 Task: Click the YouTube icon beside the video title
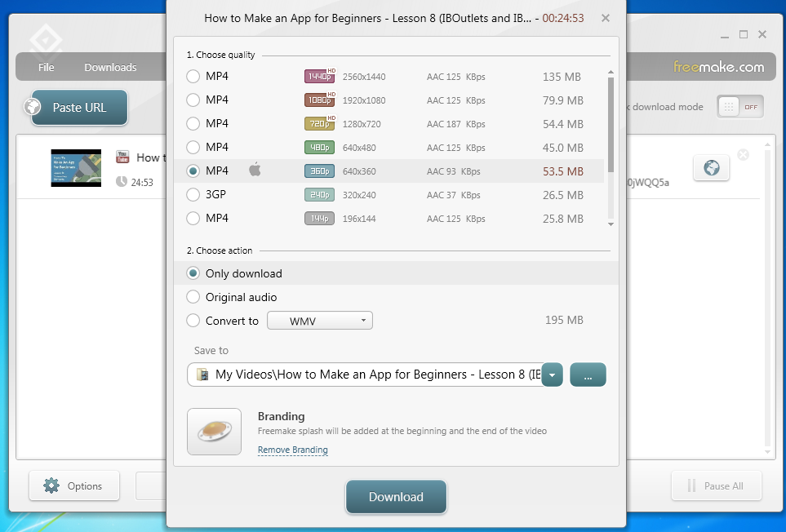[x=122, y=157]
